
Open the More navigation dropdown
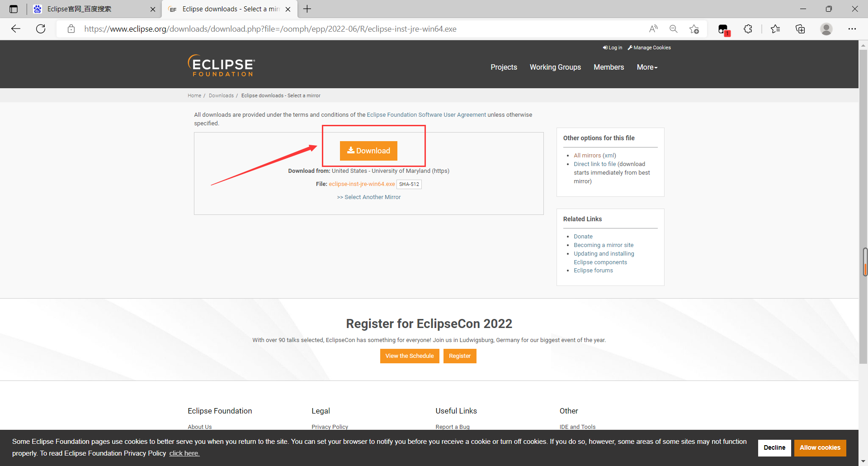pos(646,67)
